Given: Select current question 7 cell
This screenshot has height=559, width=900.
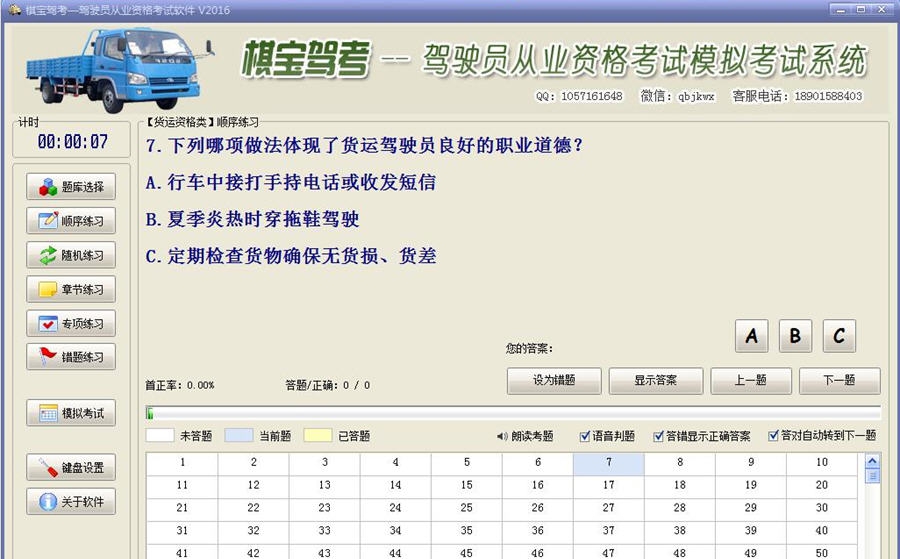Looking at the screenshot, I should click(608, 463).
